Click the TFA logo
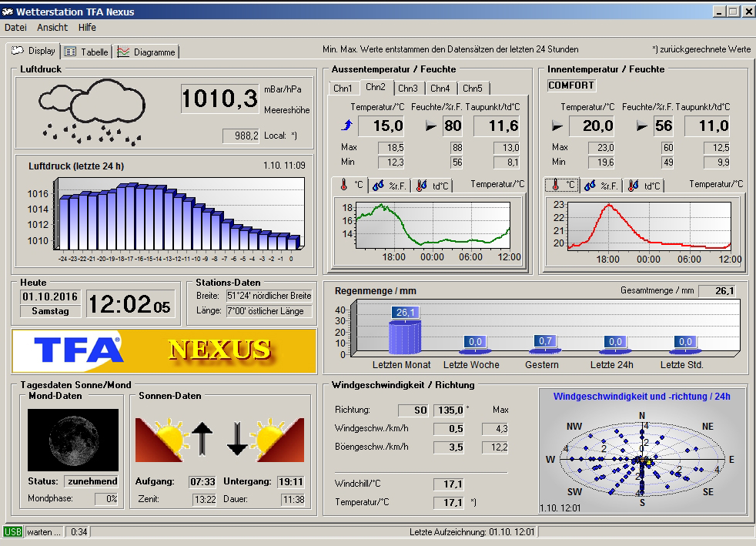Image resolution: width=756 pixels, height=546 pixels. 78,350
